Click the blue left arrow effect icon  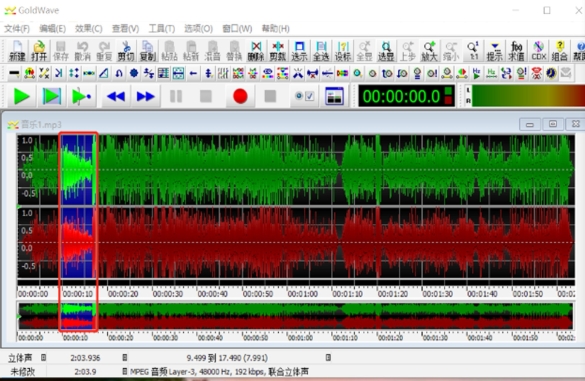(193, 73)
